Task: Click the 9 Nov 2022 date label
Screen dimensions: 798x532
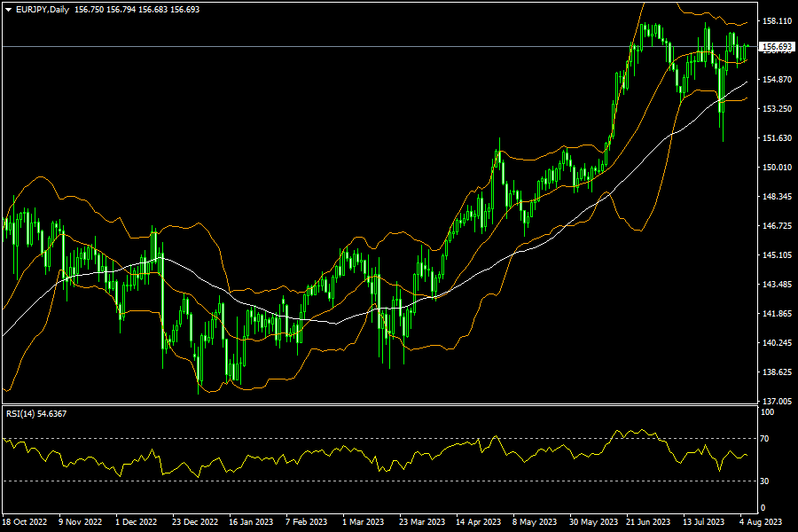Action: 81,522
